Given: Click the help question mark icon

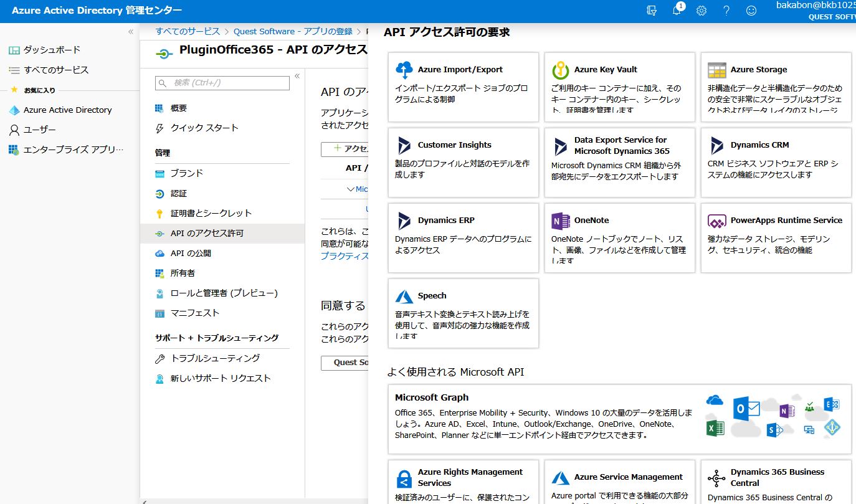Looking at the screenshot, I should coord(726,11).
